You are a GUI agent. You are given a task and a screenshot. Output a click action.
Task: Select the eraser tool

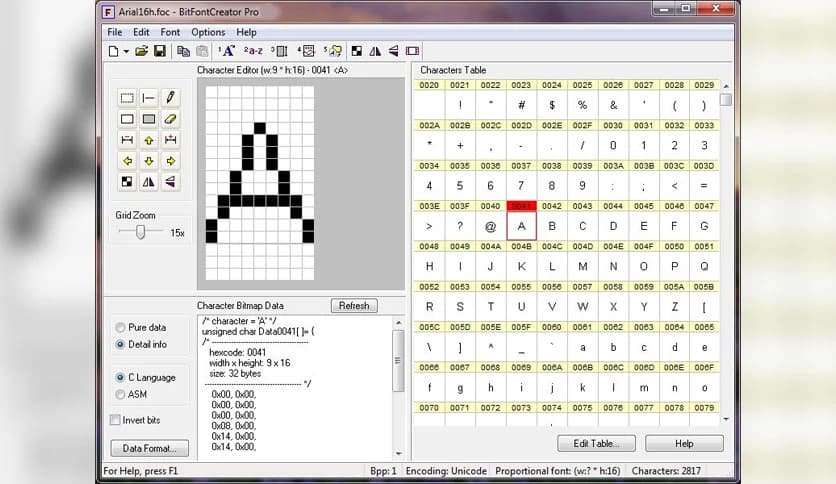[x=170, y=119]
